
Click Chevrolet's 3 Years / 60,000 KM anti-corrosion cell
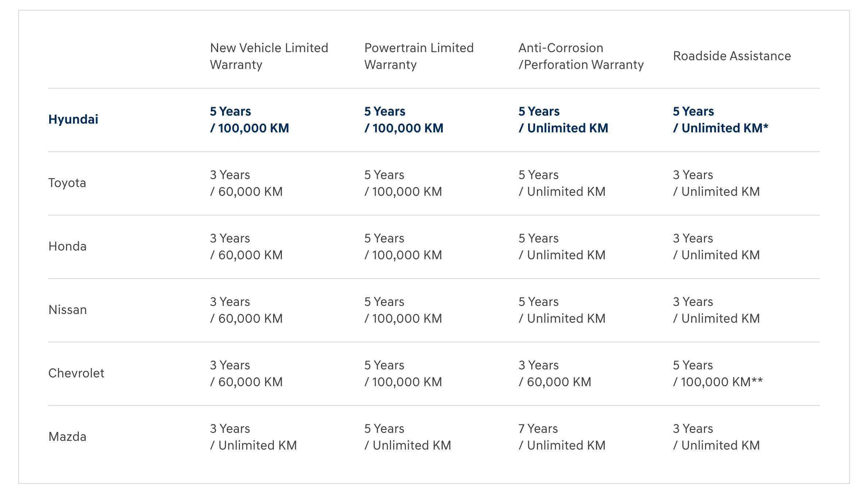pos(555,373)
